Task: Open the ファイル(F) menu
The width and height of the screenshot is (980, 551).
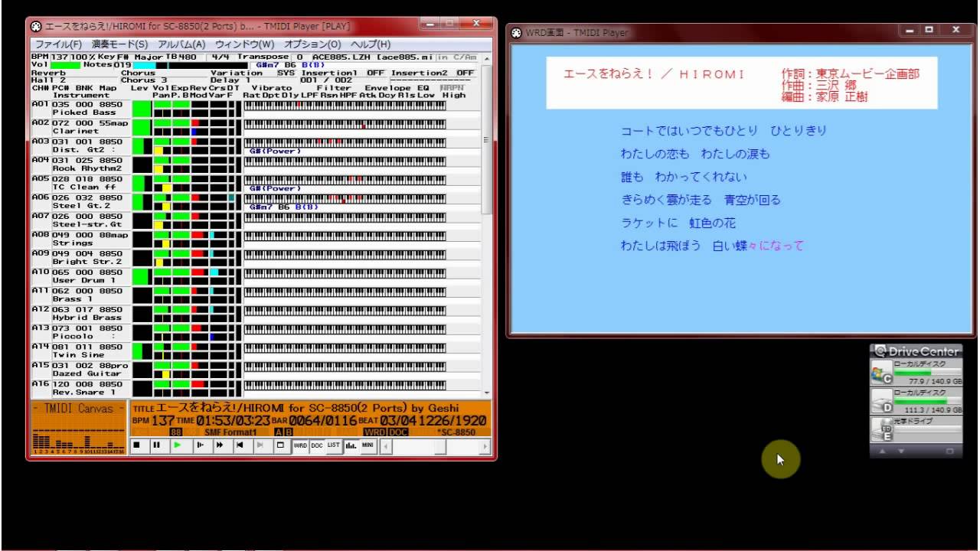Action: 58,44
